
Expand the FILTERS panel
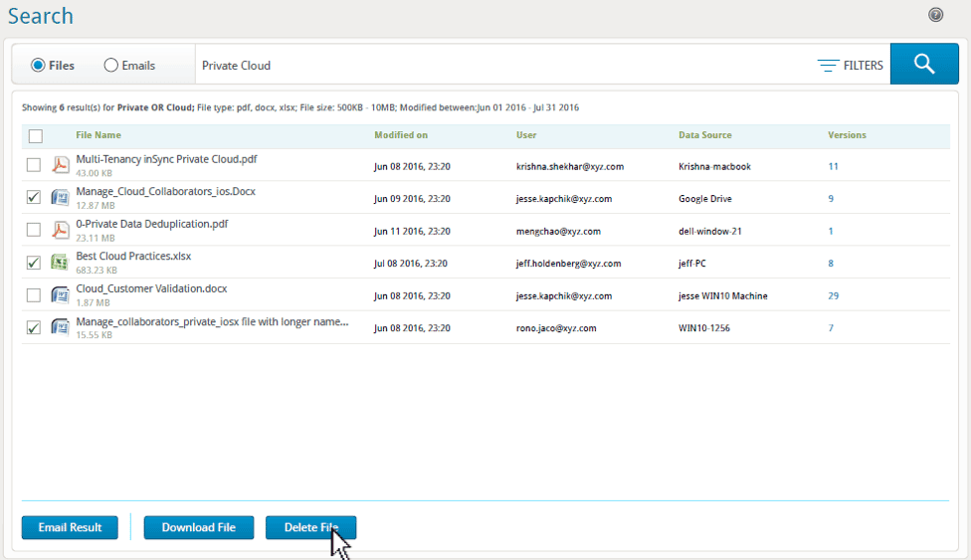point(850,66)
